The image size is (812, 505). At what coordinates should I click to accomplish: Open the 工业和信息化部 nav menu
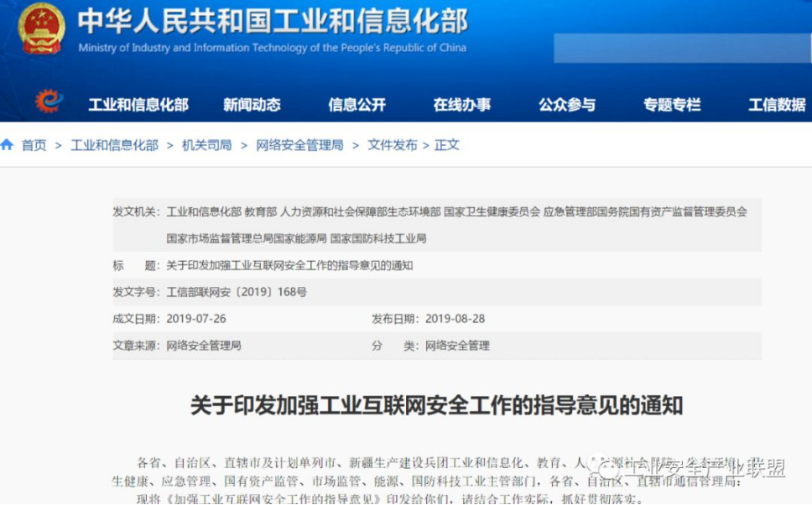click(x=138, y=105)
